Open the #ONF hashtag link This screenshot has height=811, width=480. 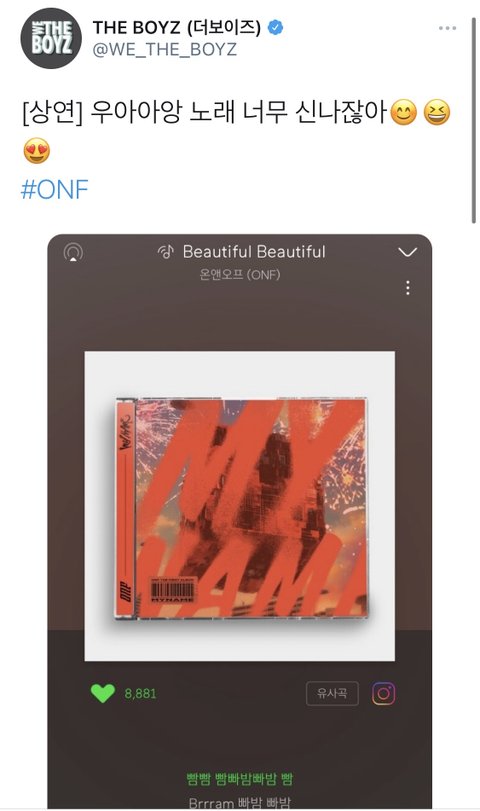point(54,190)
